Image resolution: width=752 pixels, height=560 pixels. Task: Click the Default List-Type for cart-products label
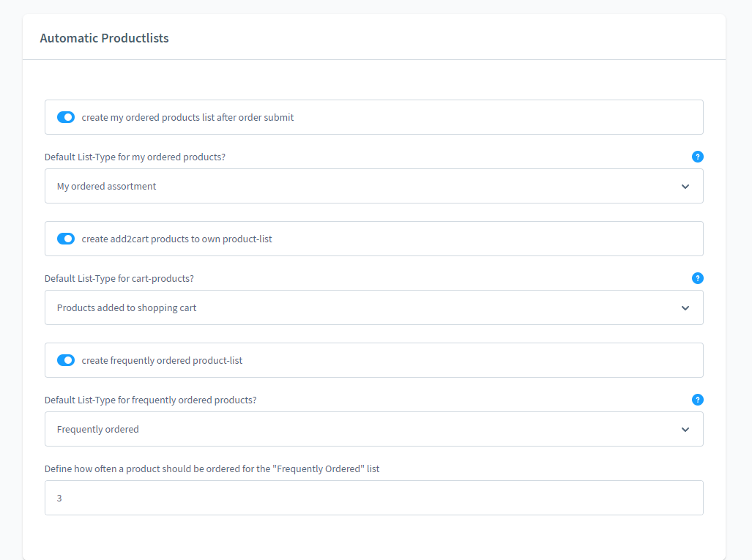tap(119, 279)
